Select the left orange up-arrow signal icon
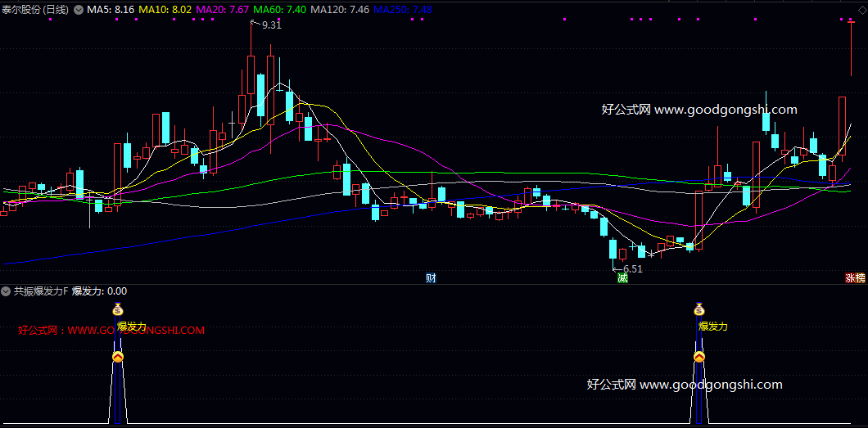 tap(118, 357)
